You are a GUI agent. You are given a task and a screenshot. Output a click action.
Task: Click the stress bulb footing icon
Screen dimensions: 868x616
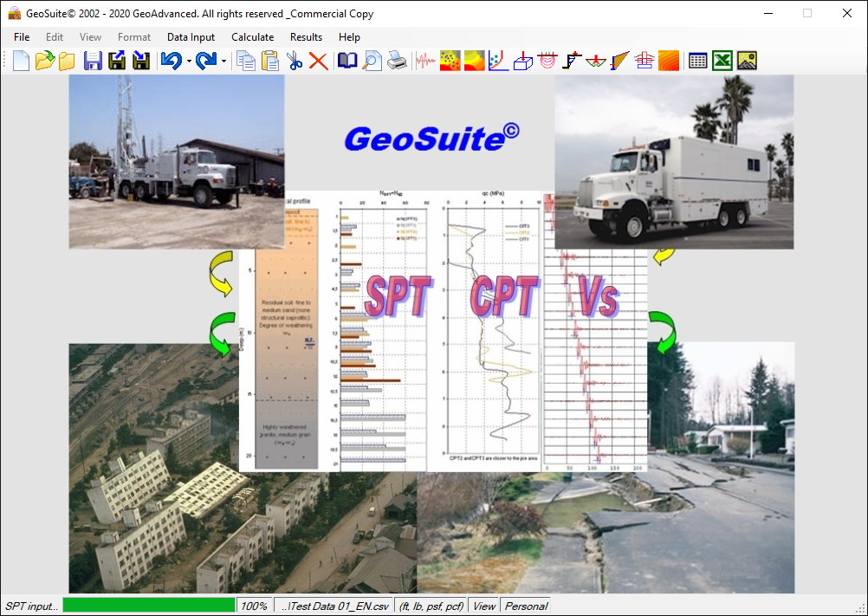point(547,61)
